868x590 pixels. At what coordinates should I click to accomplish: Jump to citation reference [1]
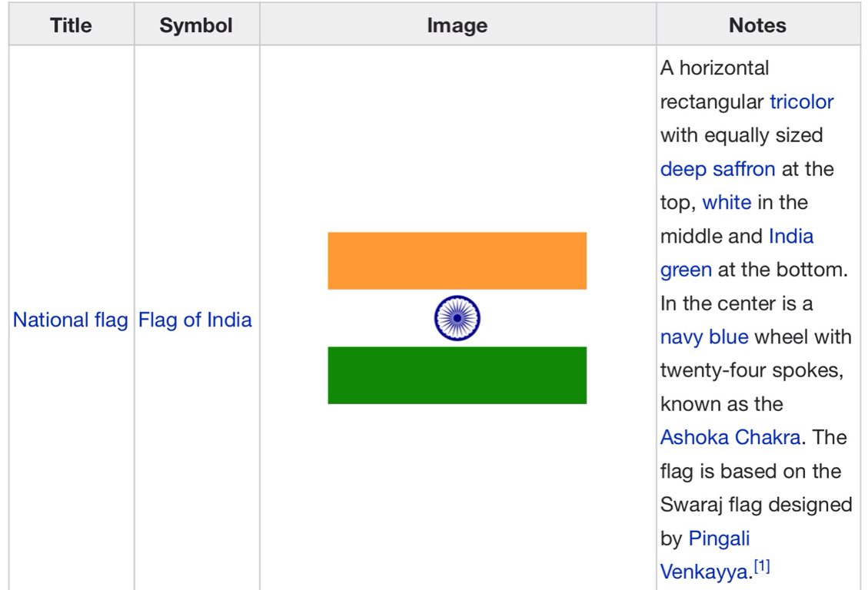tap(761, 568)
